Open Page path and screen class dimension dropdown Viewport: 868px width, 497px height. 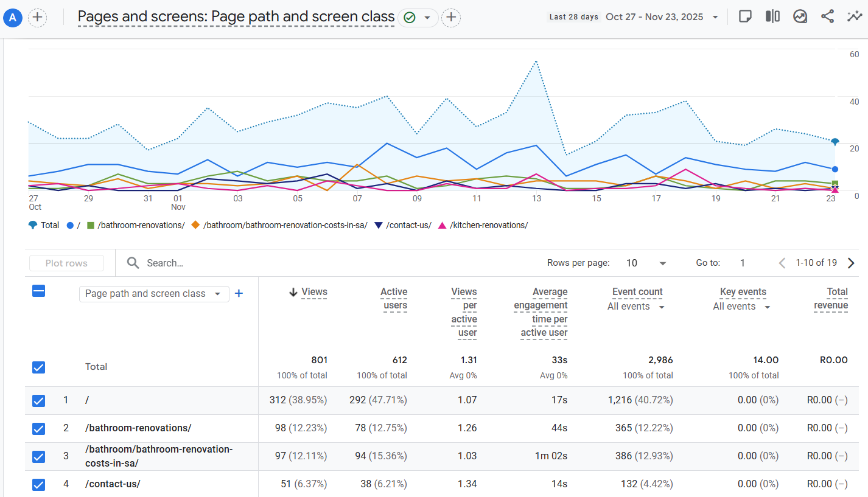(154, 294)
